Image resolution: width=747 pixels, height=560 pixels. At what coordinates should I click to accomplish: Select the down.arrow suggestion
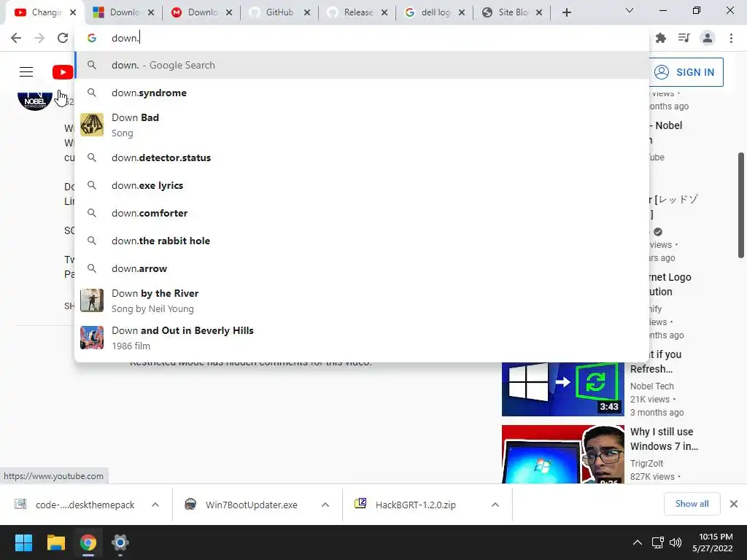362,268
